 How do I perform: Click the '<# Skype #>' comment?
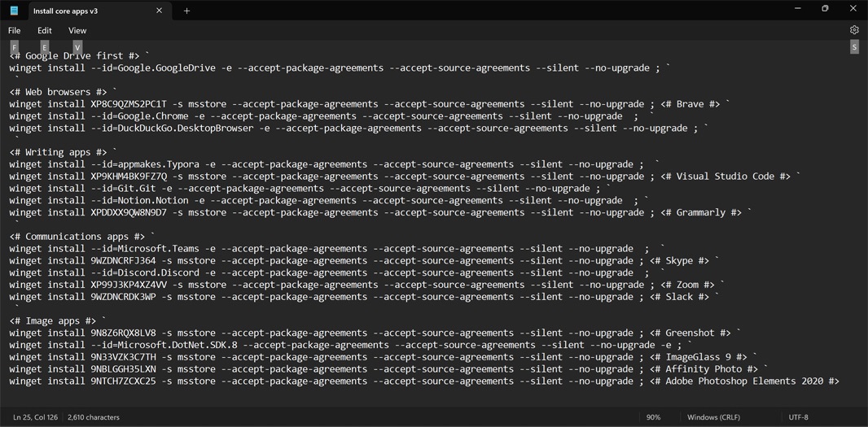coord(679,260)
